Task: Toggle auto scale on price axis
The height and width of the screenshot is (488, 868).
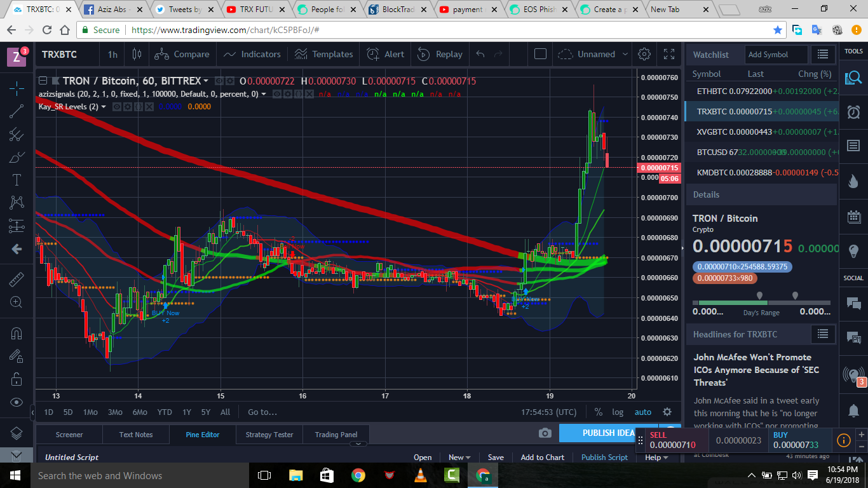Action: tap(643, 412)
